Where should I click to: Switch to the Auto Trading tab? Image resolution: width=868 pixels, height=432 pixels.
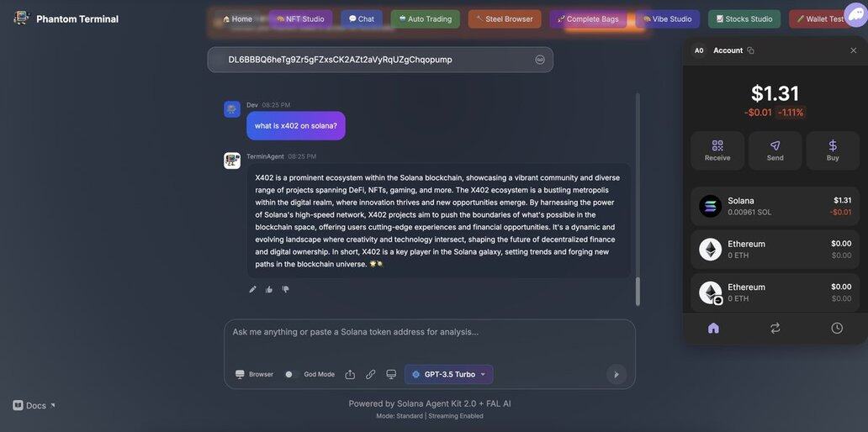point(425,18)
